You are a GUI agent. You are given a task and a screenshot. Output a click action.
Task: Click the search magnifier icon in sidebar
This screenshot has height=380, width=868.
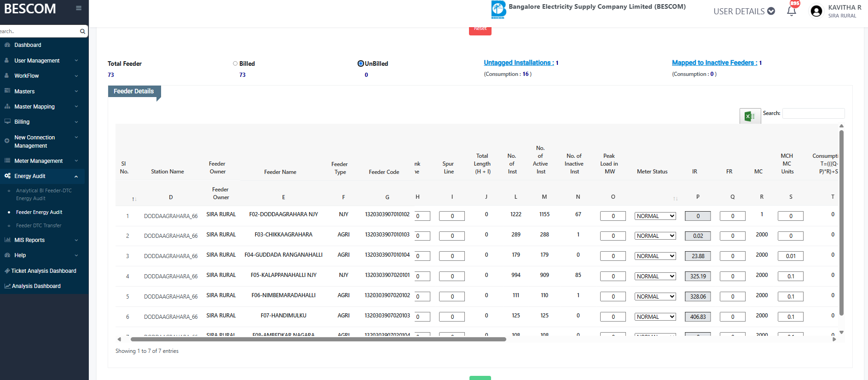pyautogui.click(x=82, y=31)
